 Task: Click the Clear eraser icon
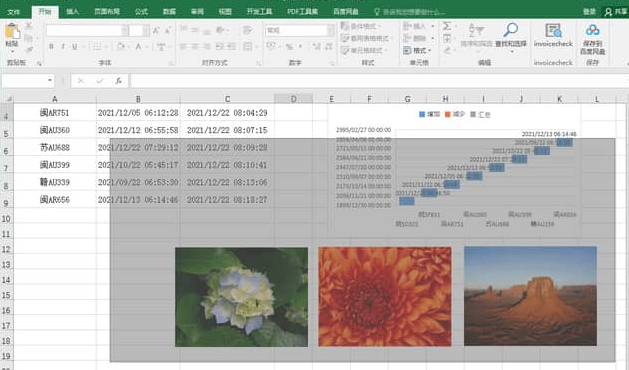click(x=447, y=51)
